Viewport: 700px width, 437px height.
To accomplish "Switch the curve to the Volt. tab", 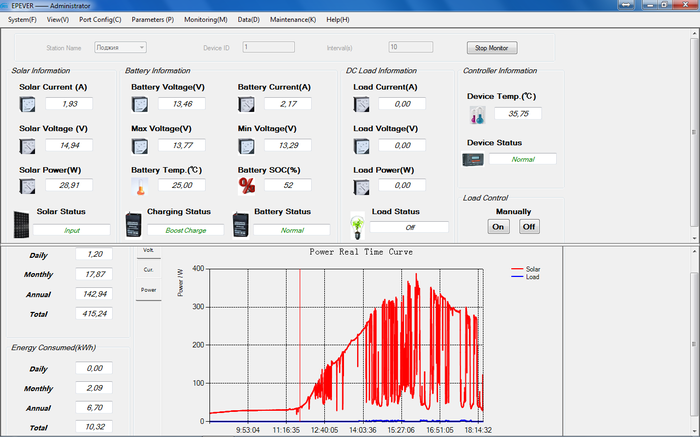I will tap(148, 250).
